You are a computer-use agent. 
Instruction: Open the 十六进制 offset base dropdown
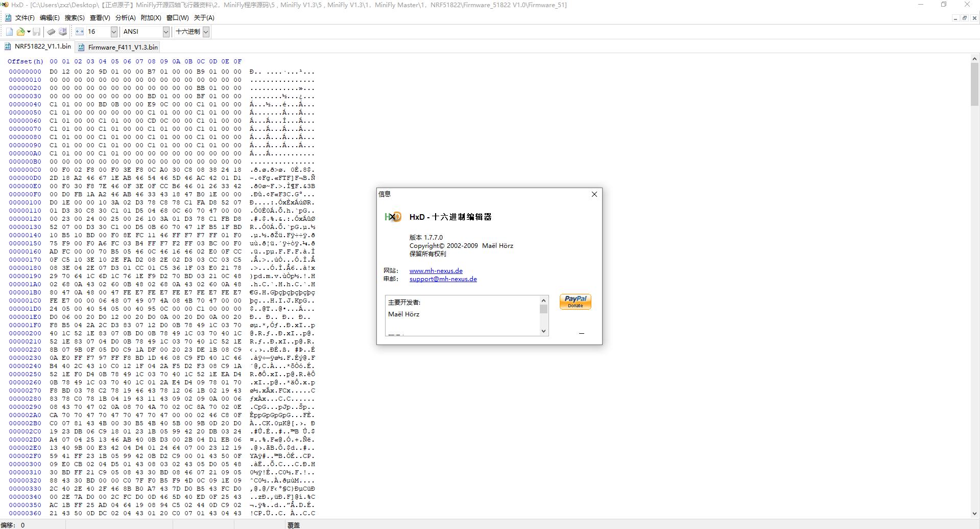[x=206, y=32]
